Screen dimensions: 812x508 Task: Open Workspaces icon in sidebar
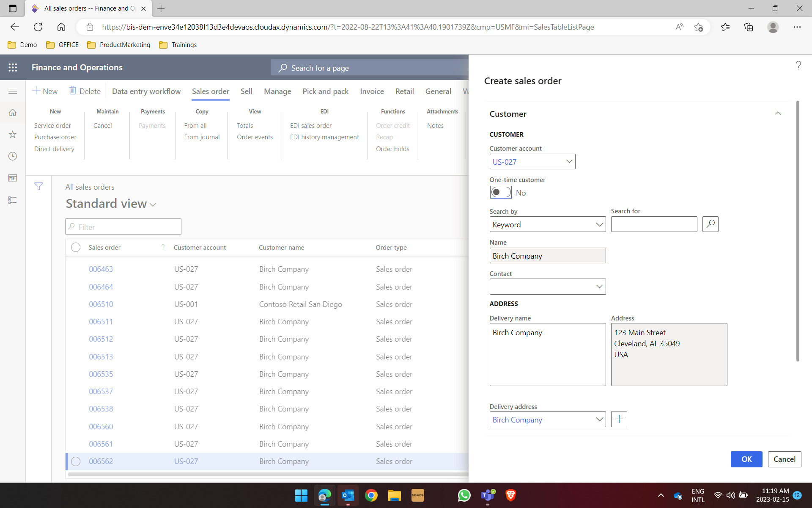[13, 178]
